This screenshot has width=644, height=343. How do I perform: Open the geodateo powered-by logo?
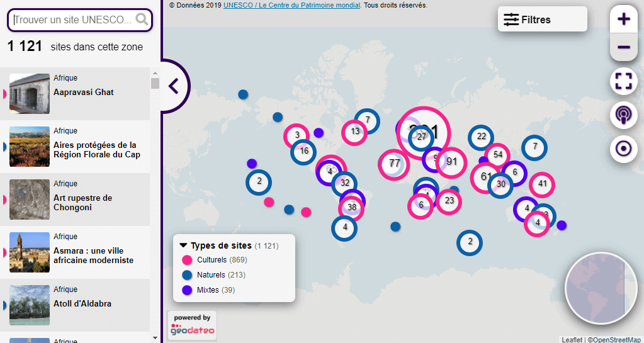coord(192,325)
